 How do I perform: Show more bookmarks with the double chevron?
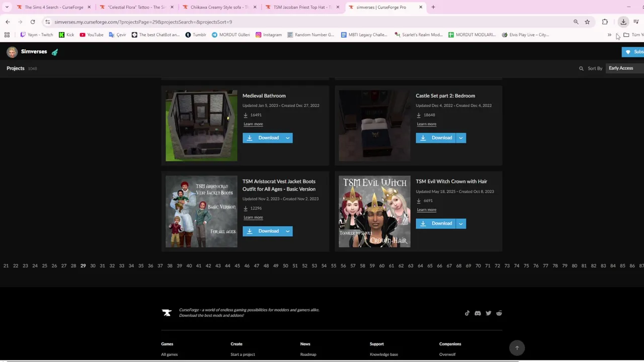[609, 35]
